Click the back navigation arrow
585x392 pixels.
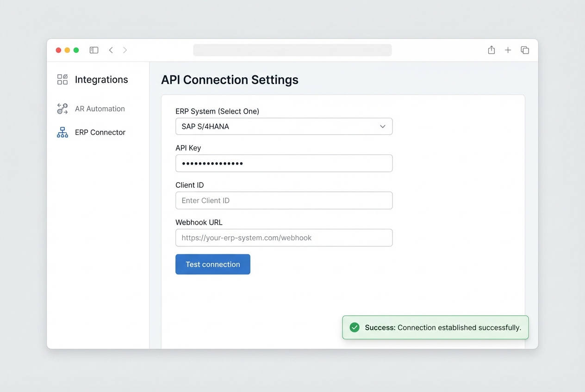[111, 49]
